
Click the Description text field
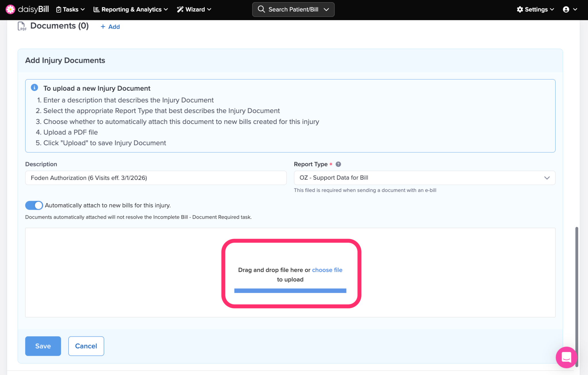click(x=156, y=178)
